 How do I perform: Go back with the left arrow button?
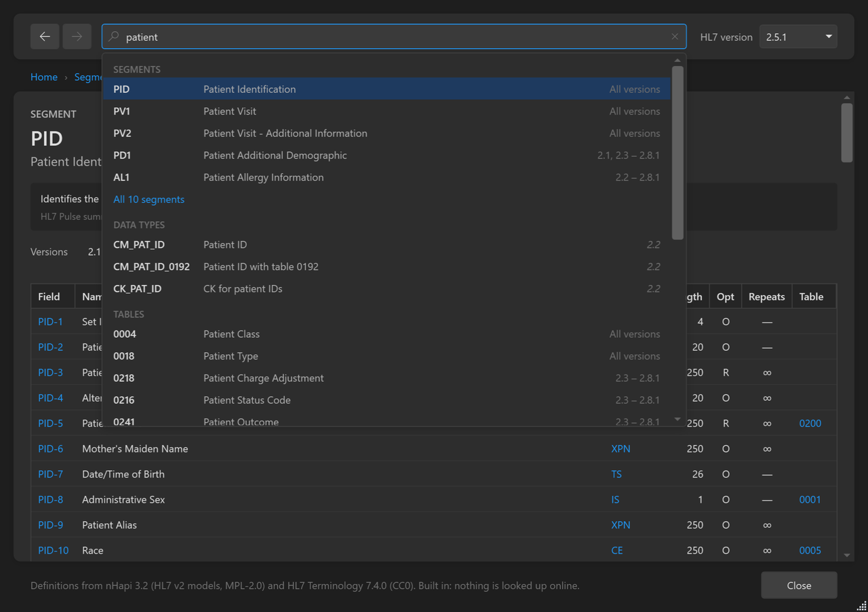(x=45, y=37)
